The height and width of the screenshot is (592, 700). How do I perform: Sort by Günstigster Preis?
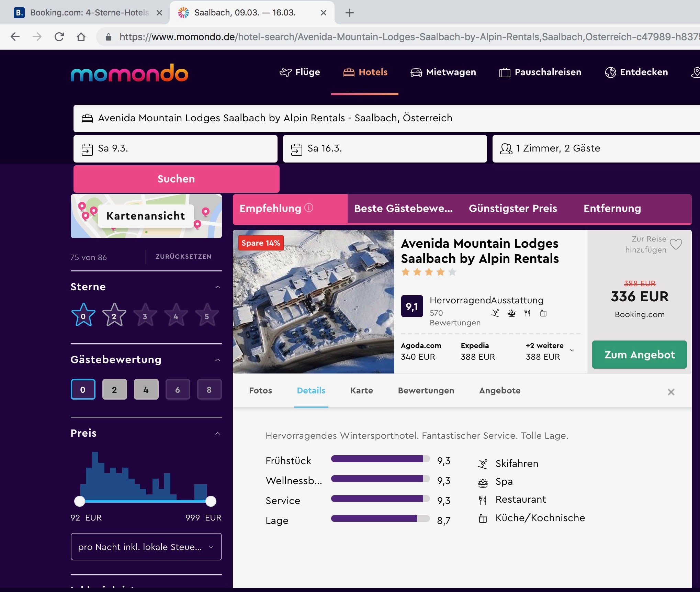(513, 209)
